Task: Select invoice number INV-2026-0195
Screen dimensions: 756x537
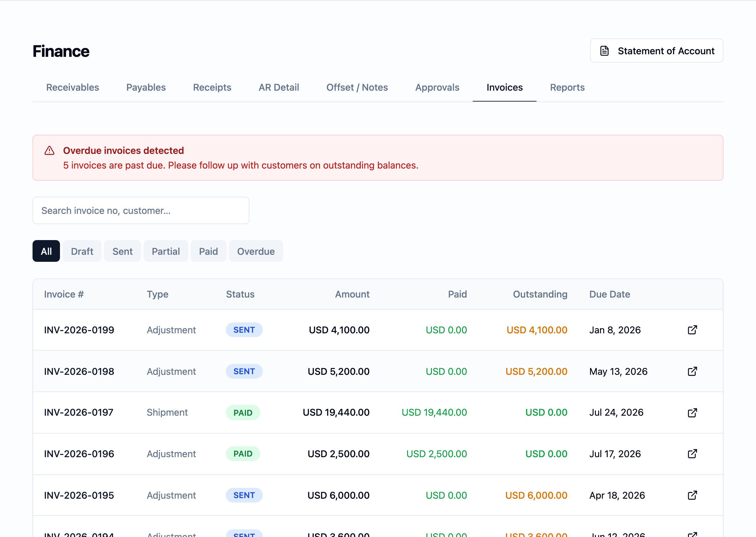Action: click(x=79, y=495)
